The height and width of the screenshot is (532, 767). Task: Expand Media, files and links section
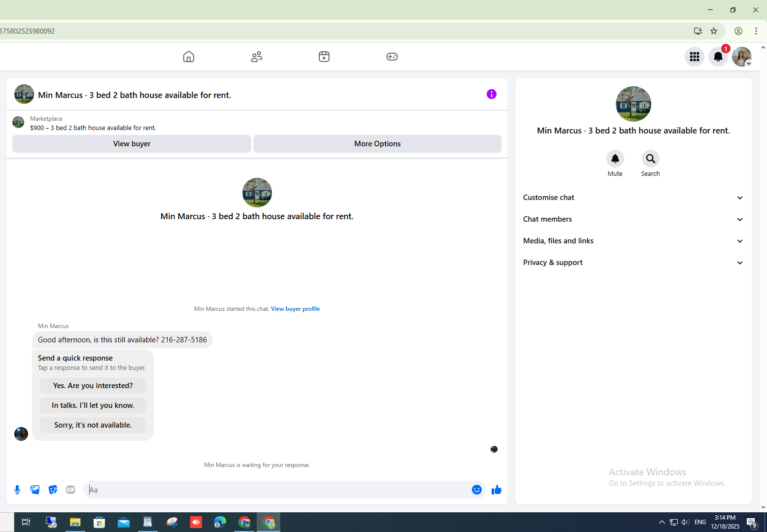(634, 241)
